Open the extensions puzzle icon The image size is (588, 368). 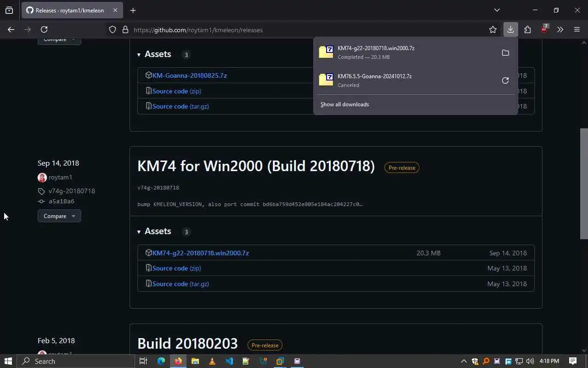click(527, 29)
